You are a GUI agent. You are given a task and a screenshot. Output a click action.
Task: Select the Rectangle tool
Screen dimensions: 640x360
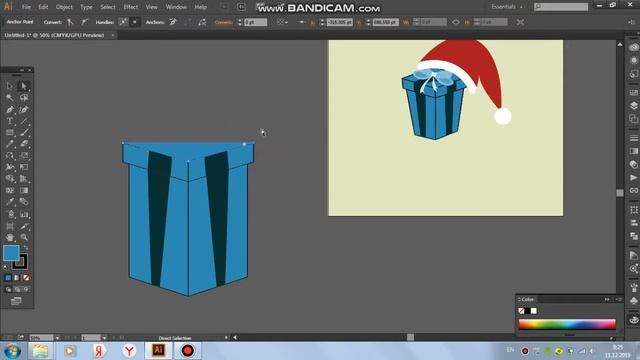coord(10,133)
